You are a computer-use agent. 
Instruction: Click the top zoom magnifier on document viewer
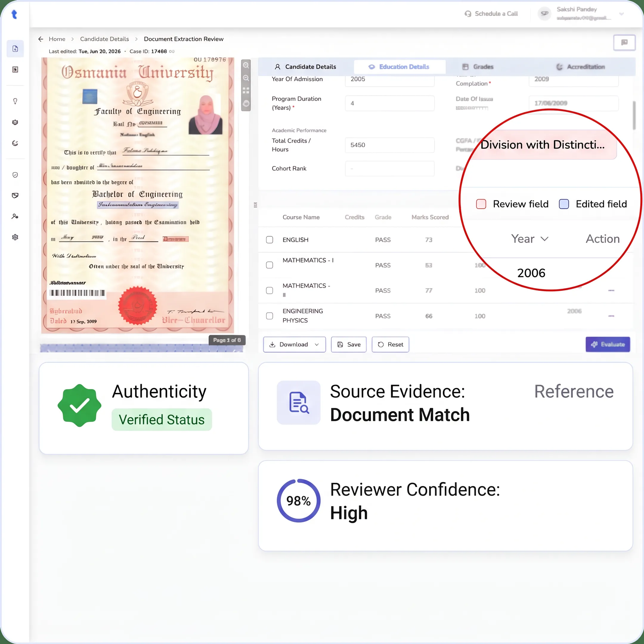click(x=246, y=65)
